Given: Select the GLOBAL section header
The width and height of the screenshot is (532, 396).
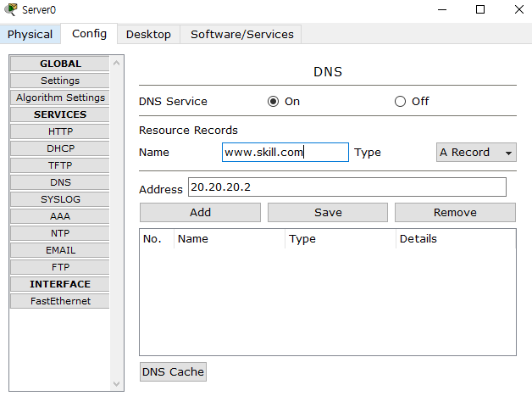Looking at the screenshot, I should coord(60,64).
